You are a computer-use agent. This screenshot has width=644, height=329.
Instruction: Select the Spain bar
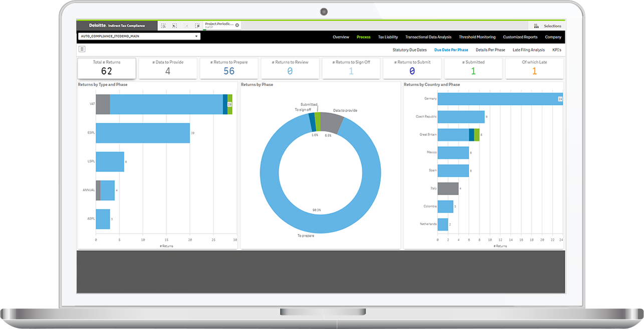coord(454,171)
